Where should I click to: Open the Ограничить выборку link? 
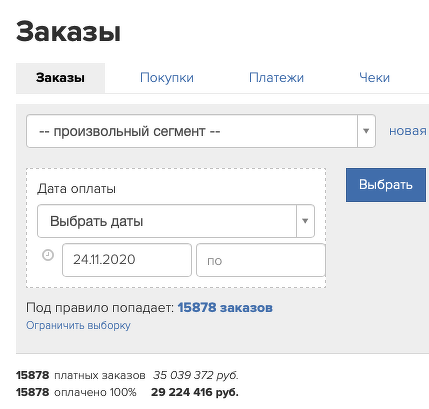78,325
